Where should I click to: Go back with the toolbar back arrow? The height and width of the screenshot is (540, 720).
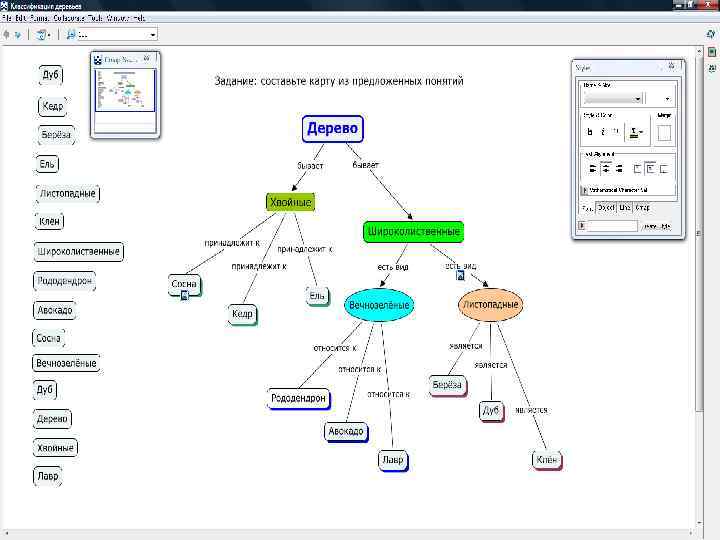tap(6, 34)
